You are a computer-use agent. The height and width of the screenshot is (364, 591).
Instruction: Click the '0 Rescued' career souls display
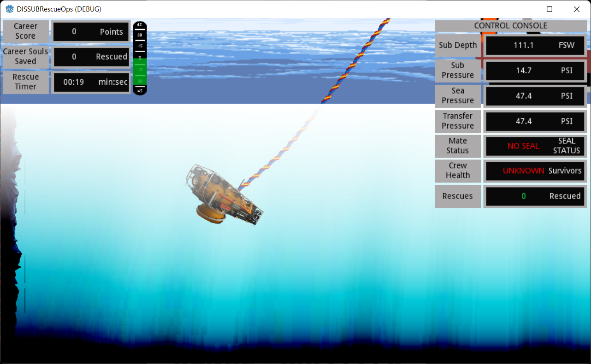pyautogui.click(x=91, y=57)
